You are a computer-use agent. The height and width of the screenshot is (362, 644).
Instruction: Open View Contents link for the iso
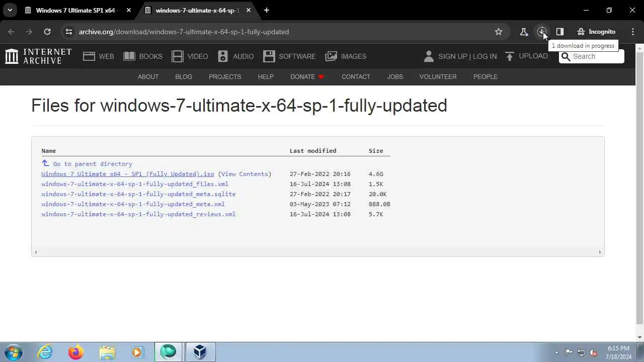pyautogui.click(x=245, y=174)
